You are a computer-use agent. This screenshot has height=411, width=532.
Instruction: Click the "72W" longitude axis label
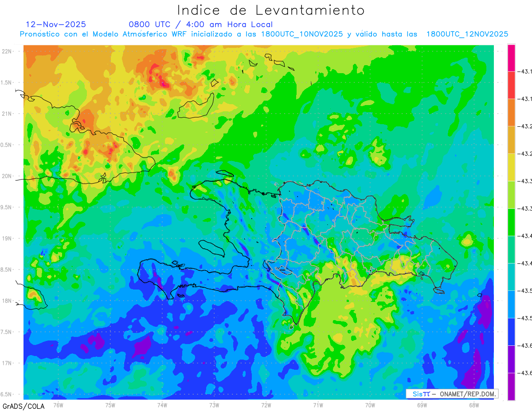click(x=266, y=405)
